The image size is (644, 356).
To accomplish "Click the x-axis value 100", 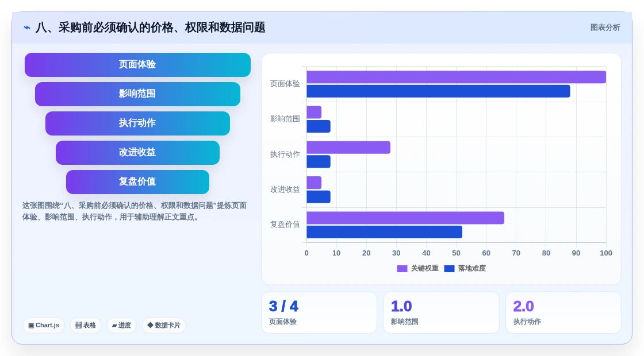I will [606, 253].
